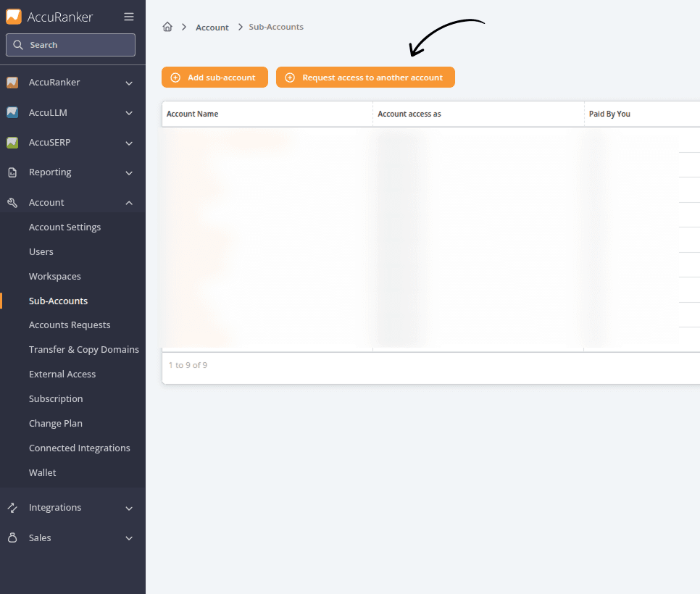Open the Workspaces page
This screenshot has height=594, width=700.
coord(55,276)
